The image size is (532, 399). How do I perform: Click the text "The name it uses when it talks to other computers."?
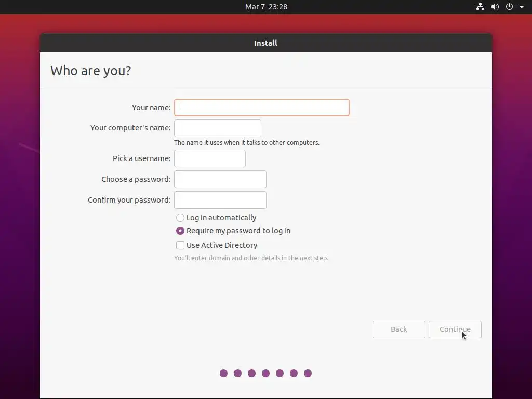(247, 142)
